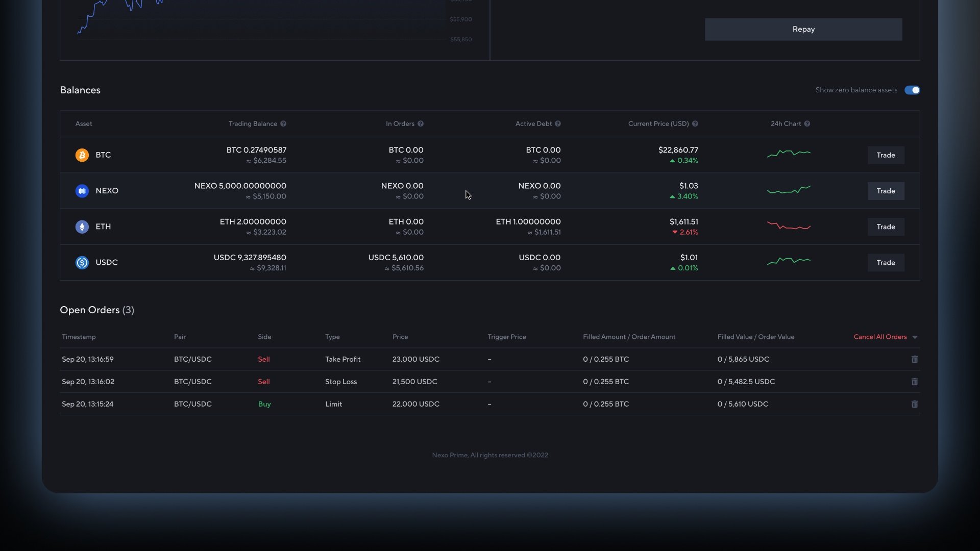Click the USDC coin icon
This screenshot has height=551, width=980.
[82, 262]
